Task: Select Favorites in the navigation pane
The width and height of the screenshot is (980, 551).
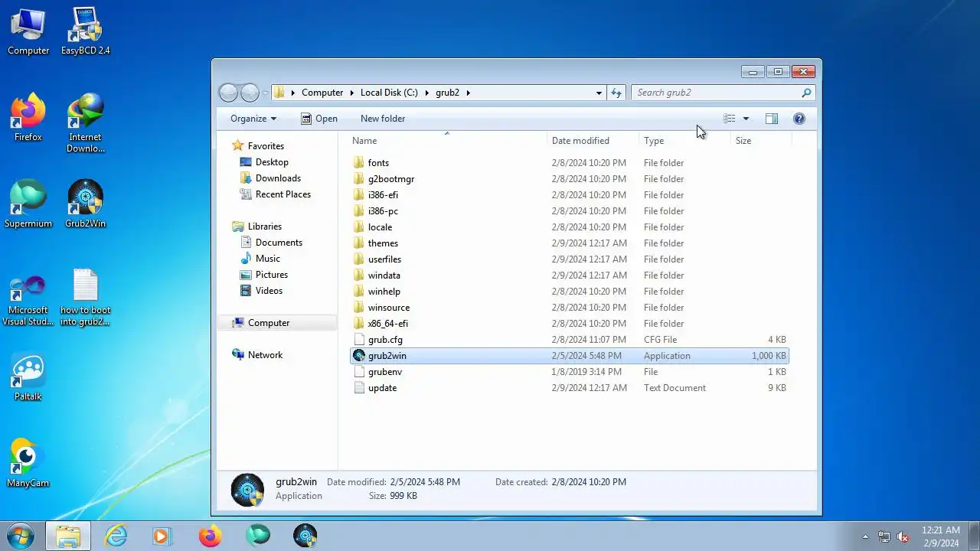Action: click(266, 146)
